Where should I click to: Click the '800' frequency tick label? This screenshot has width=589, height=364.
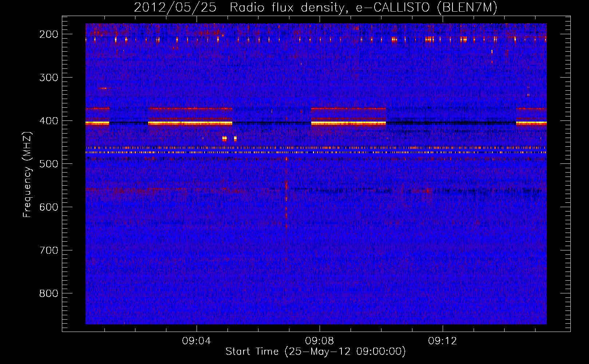(x=49, y=293)
